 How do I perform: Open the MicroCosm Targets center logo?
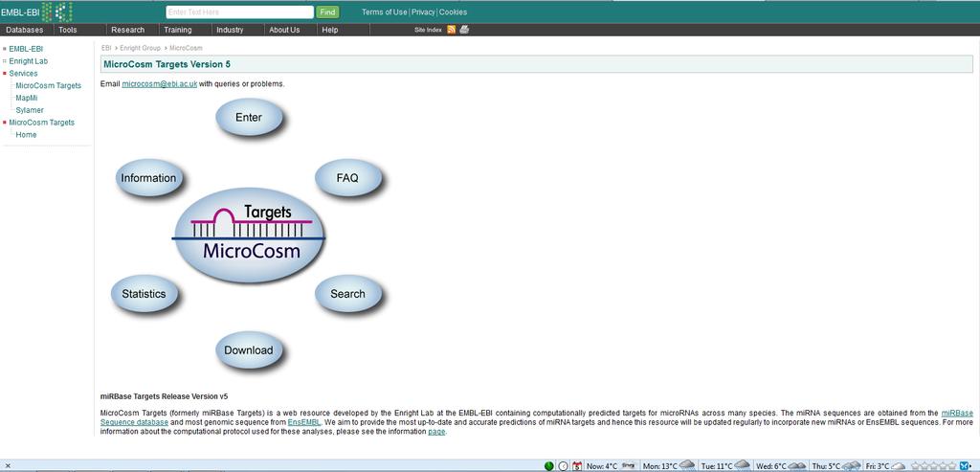(x=249, y=234)
